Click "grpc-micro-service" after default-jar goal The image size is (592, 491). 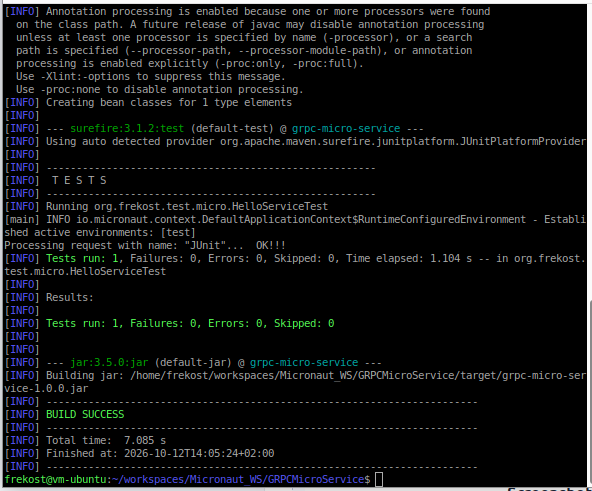(304, 363)
